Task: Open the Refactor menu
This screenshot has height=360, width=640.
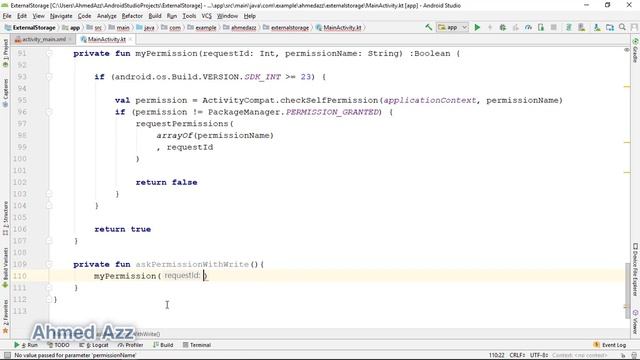Action: coord(132,16)
